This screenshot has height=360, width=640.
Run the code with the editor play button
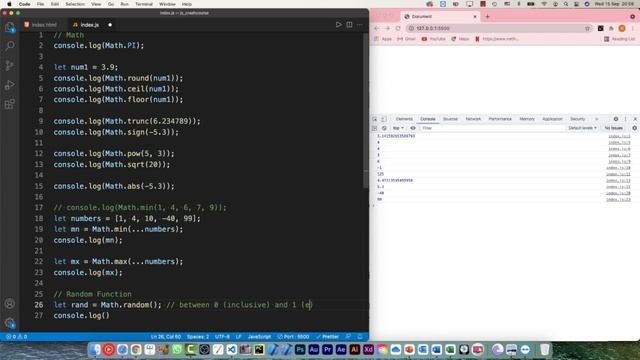pos(338,25)
